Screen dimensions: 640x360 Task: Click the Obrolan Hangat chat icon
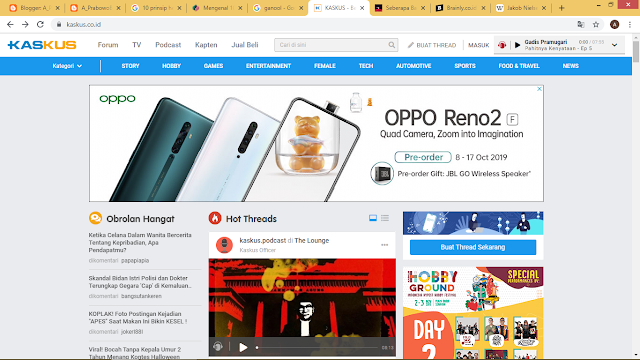coord(96,218)
